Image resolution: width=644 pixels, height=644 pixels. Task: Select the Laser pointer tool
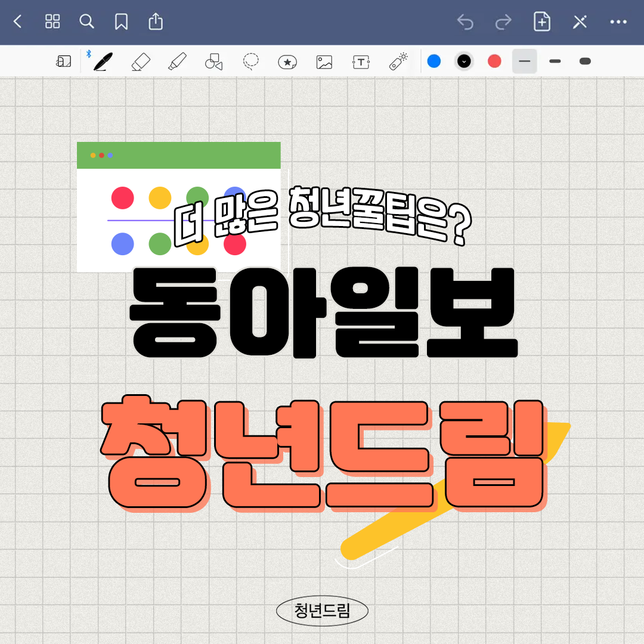coord(398,61)
